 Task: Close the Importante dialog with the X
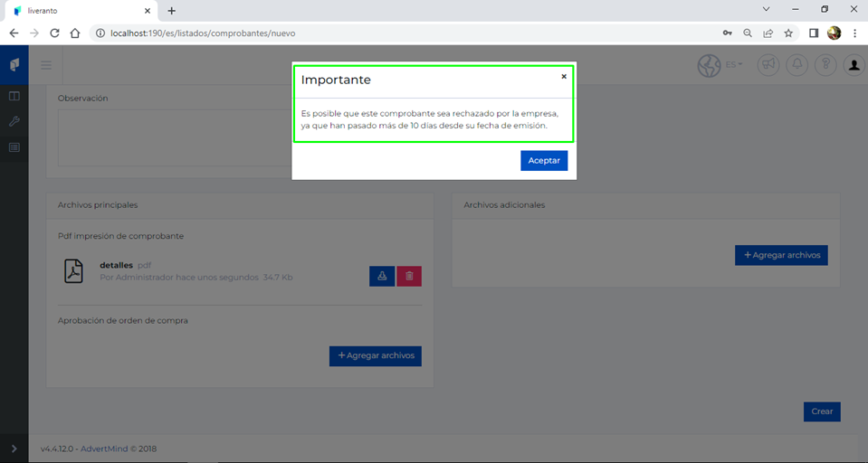click(564, 77)
